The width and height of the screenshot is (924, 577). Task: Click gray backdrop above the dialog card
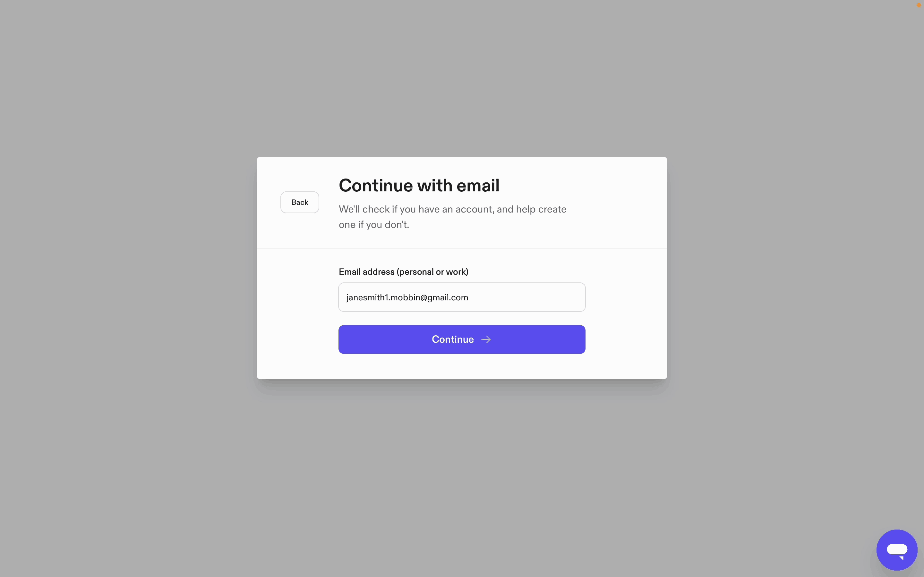462,76
